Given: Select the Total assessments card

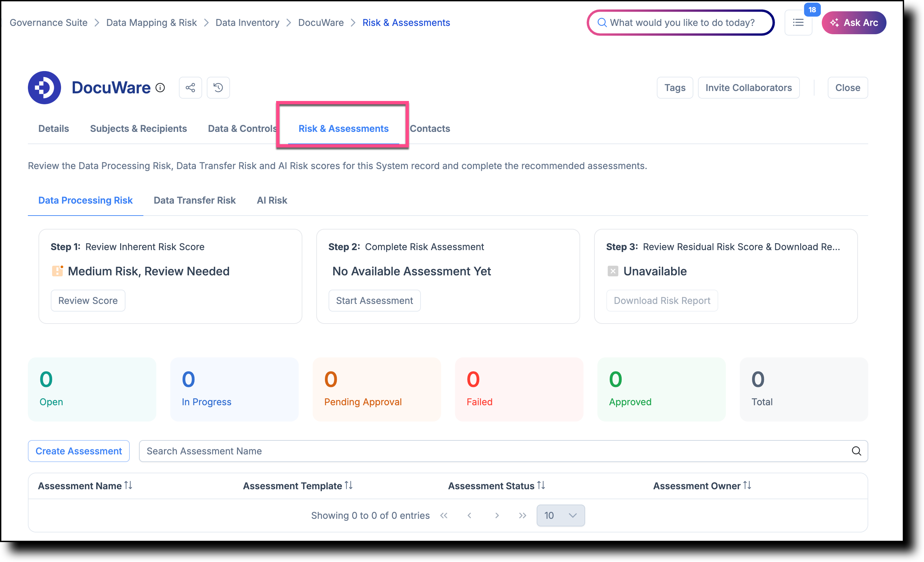Looking at the screenshot, I should (x=804, y=389).
